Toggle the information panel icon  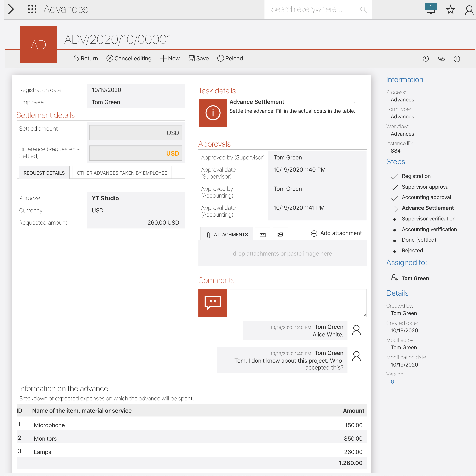457,59
